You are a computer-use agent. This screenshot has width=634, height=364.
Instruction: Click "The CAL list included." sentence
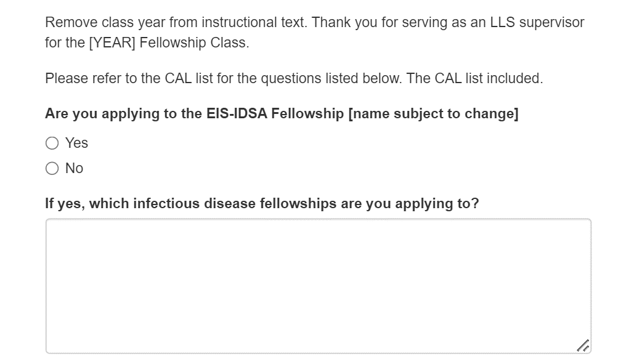point(474,79)
